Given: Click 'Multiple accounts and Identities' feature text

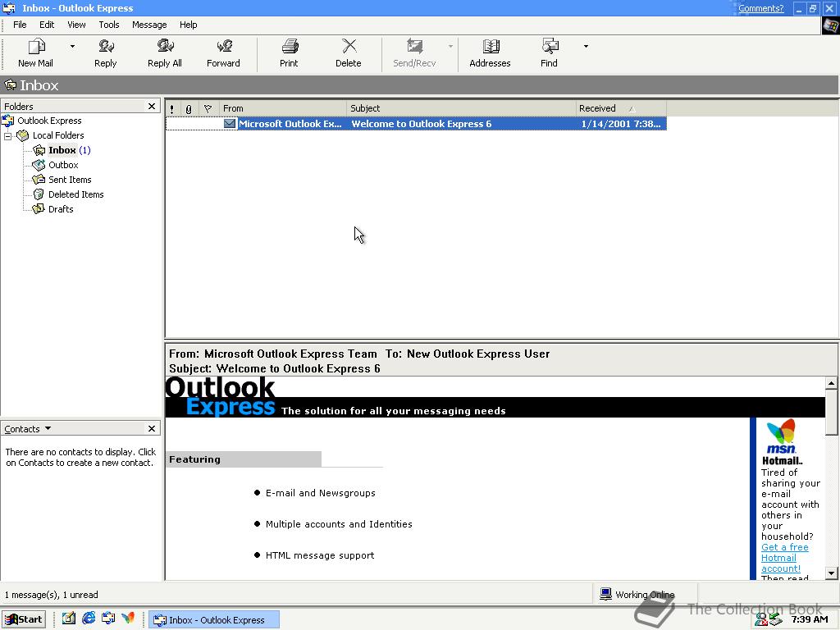Looking at the screenshot, I should coord(339,524).
